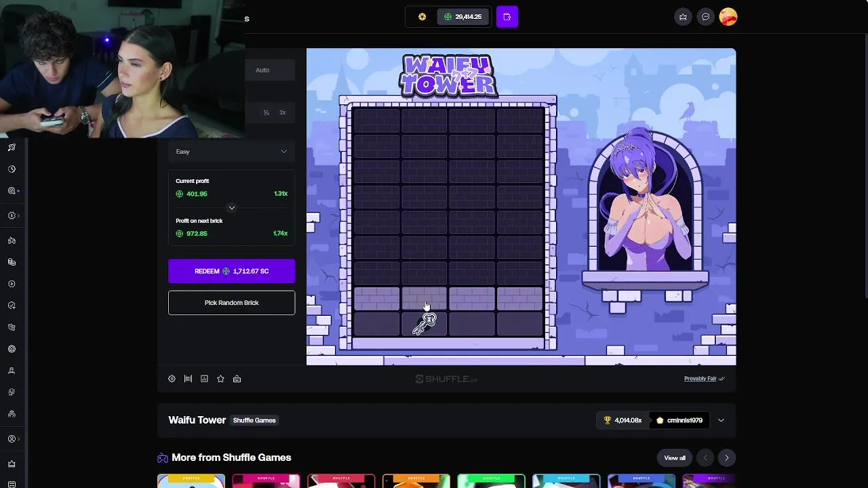Click the 4,014.08x top multiplier badge
The image size is (868, 488).
[x=622, y=420]
